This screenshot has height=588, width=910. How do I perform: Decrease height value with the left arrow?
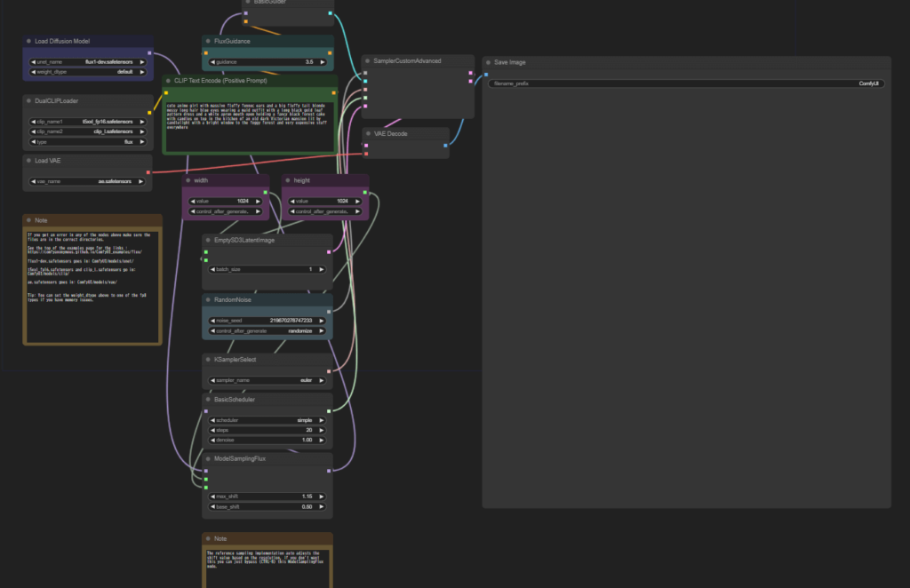(292, 202)
